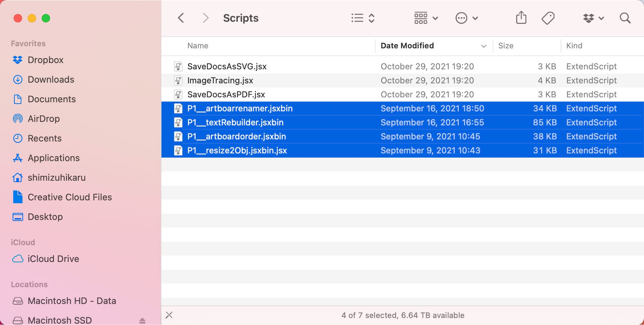Click the SaveDocsAsSVG.jsx file icon
The image size is (644, 325).
tap(178, 67)
